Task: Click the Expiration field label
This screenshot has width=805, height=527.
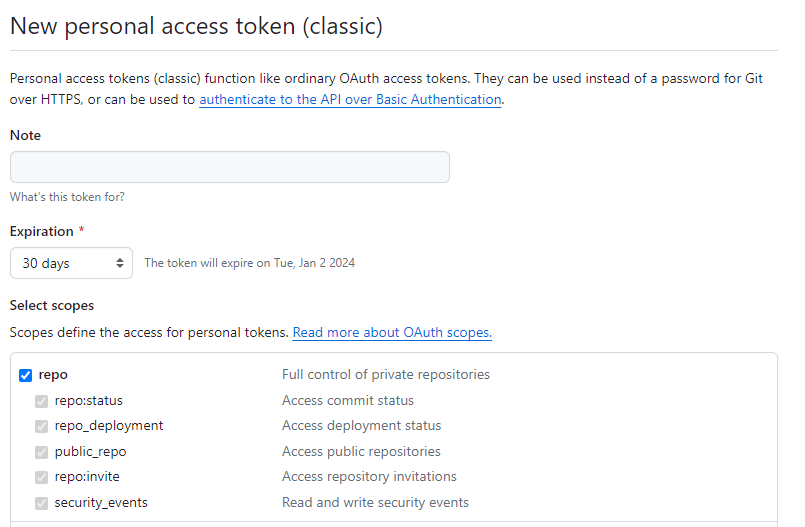Action: [42, 231]
